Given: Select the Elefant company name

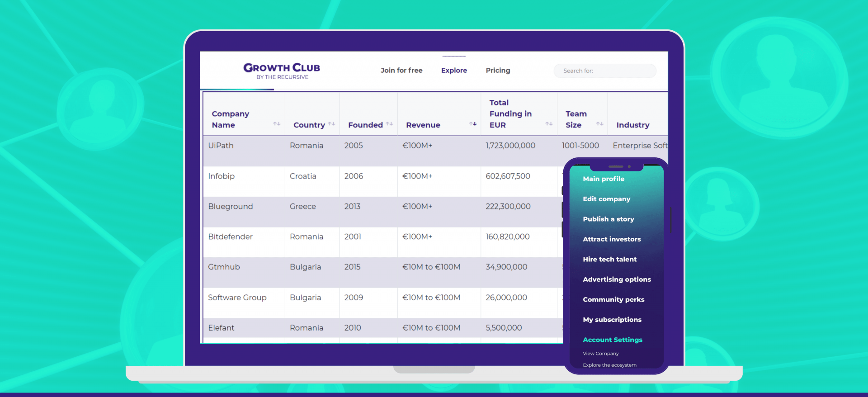Looking at the screenshot, I should (x=221, y=328).
